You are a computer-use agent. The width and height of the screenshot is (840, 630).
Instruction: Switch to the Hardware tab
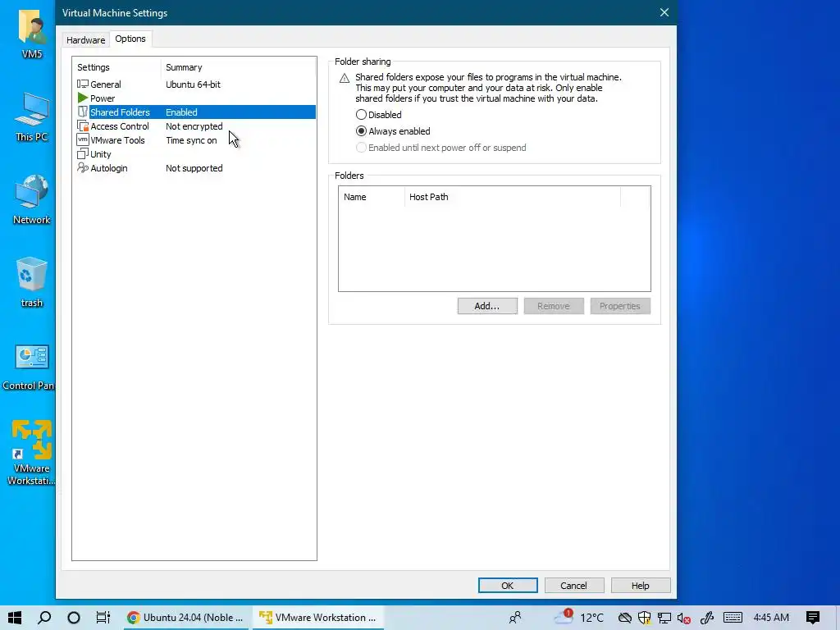pos(85,39)
